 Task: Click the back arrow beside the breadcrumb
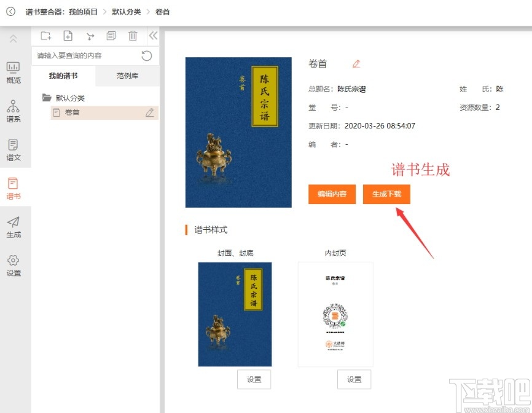tap(10, 11)
